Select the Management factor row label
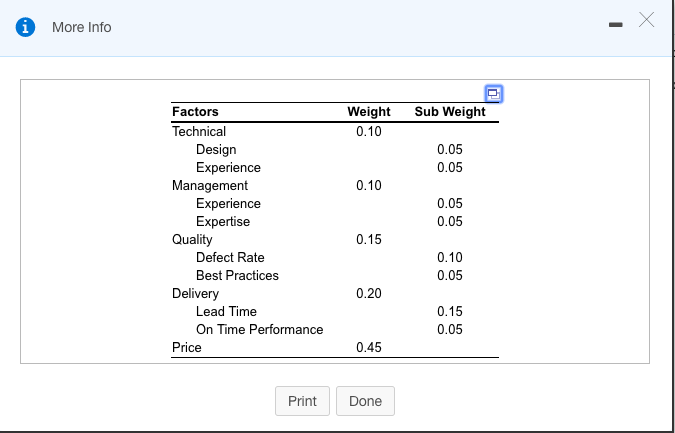The height and width of the screenshot is (433, 675). pos(210,186)
